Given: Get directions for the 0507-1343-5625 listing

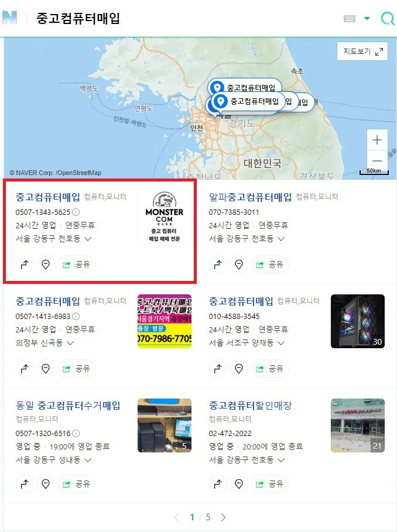Looking at the screenshot, I should pos(25,264).
